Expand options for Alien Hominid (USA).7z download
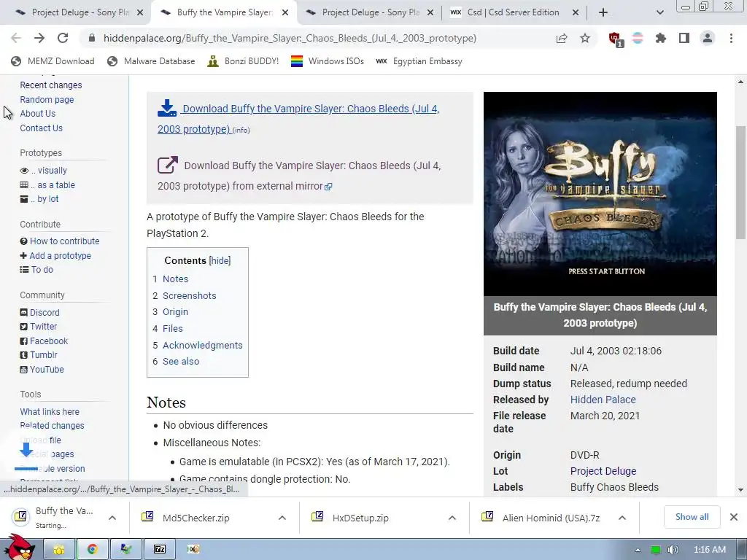This screenshot has width=747, height=560. [x=622, y=518]
